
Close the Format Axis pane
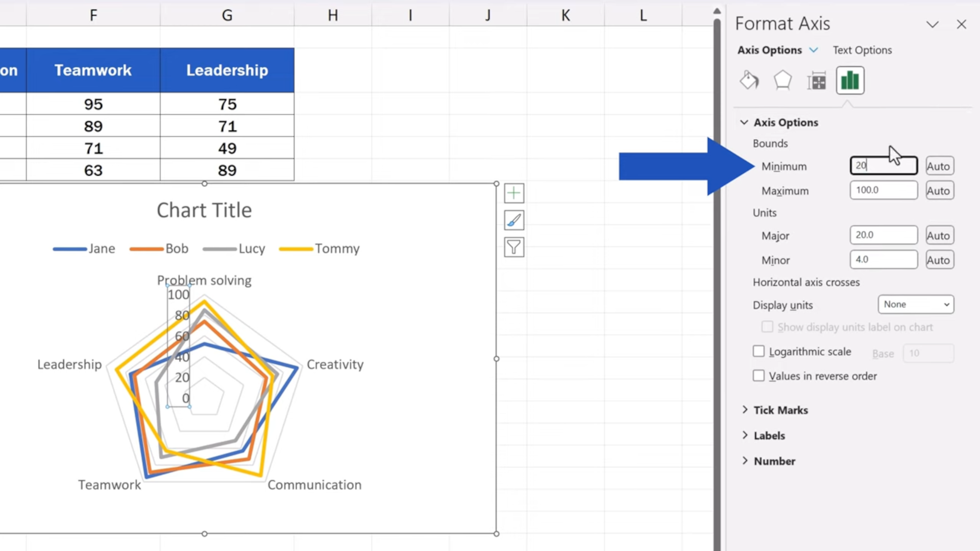962,24
